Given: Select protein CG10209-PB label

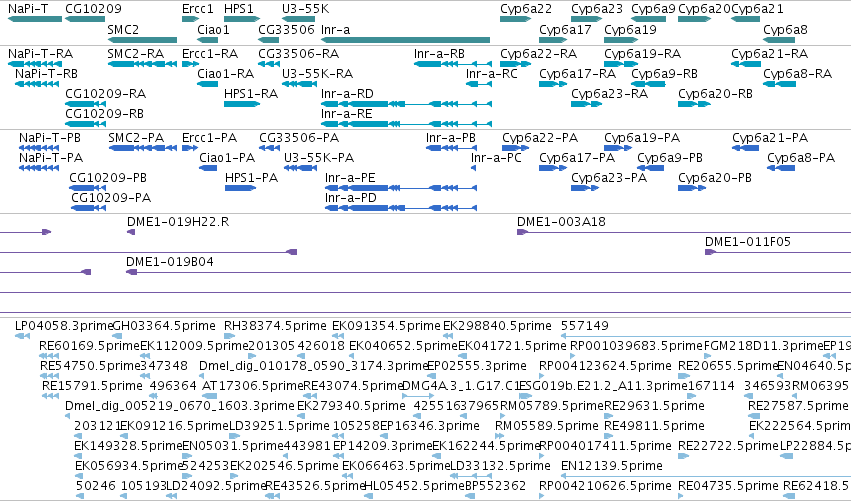Looking at the screenshot, I should [x=108, y=177].
